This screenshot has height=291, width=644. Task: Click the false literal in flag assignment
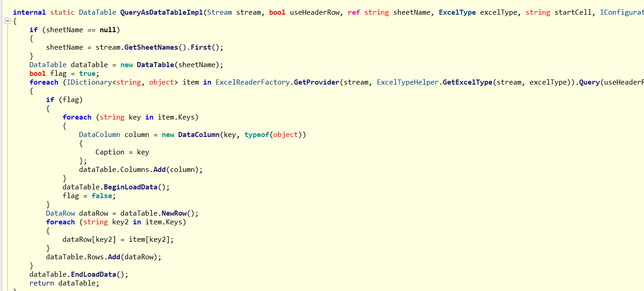click(x=102, y=196)
